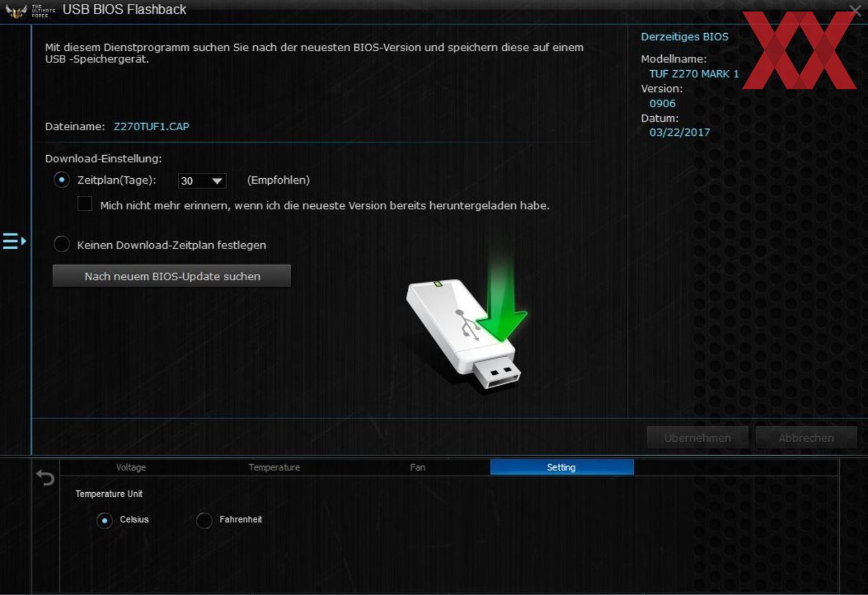Select the Celsius temperature unit
The image size is (868, 595).
tap(104, 520)
